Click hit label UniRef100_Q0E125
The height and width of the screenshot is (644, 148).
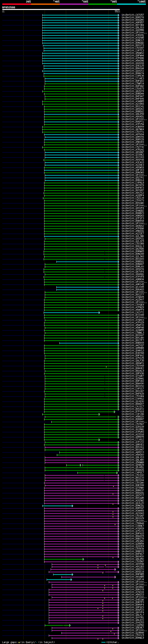[x=133, y=66]
